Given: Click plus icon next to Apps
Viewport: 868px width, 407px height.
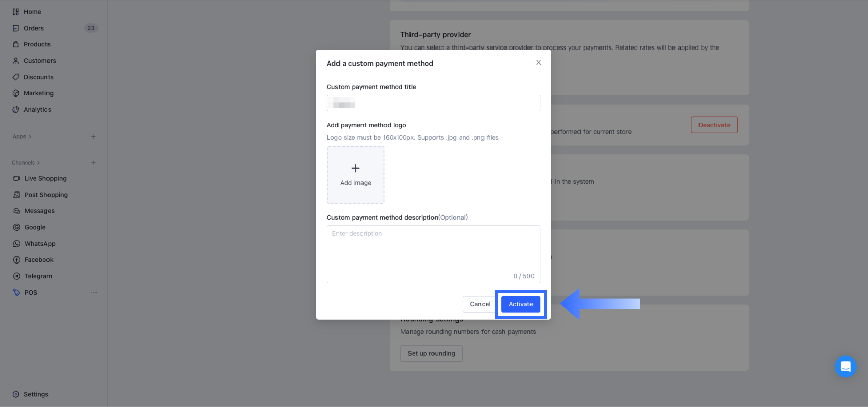Looking at the screenshot, I should [x=93, y=137].
